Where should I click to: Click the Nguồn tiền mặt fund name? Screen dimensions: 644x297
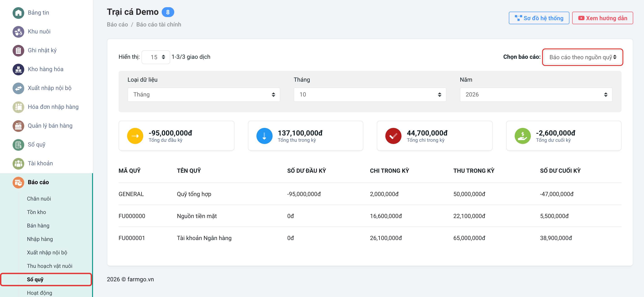pos(197,216)
